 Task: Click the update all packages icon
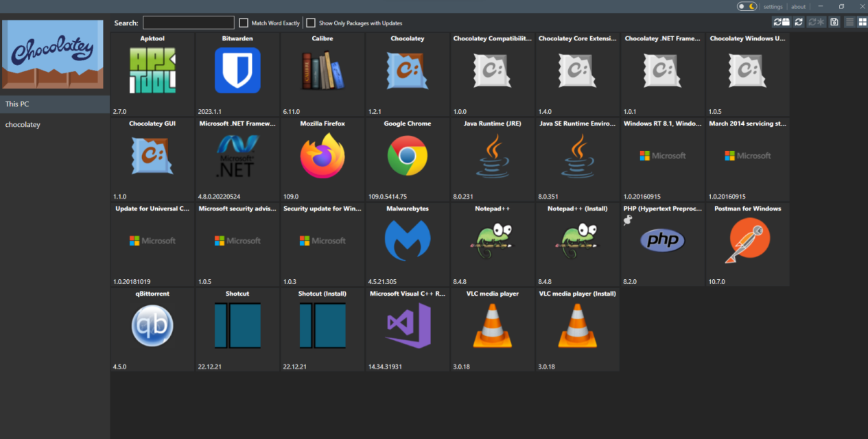coord(817,22)
